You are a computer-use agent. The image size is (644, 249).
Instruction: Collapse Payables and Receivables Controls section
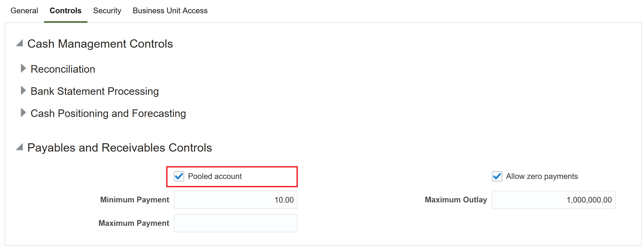[x=20, y=147]
